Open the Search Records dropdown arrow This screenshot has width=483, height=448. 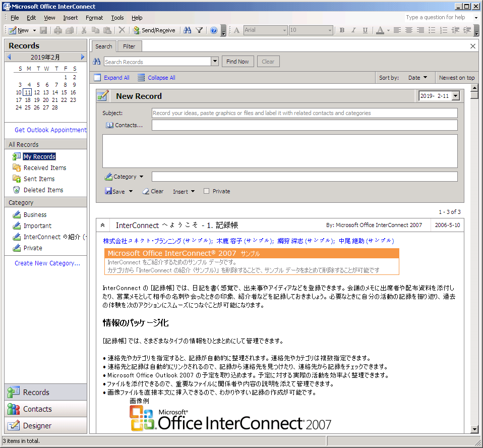tap(215, 62)
